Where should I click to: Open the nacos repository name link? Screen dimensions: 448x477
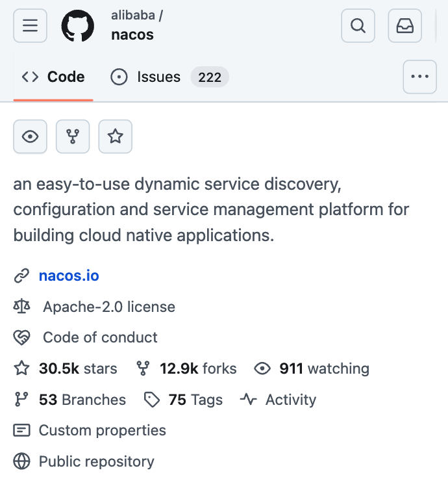point(132,34)
